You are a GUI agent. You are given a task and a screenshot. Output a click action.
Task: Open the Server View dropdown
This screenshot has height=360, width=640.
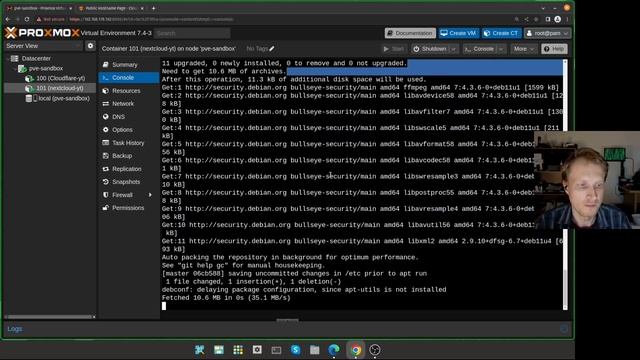pyautogui.click(x=44, y=46)
